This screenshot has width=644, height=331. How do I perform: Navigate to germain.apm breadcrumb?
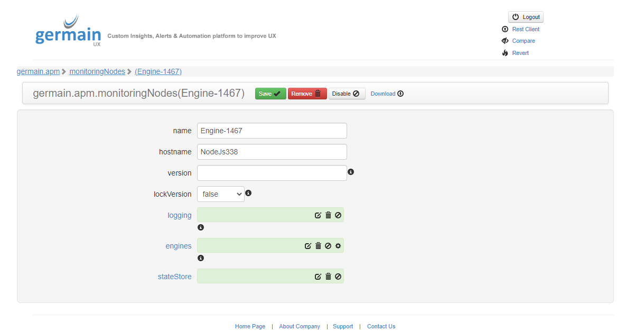click(x=38, y=71)
